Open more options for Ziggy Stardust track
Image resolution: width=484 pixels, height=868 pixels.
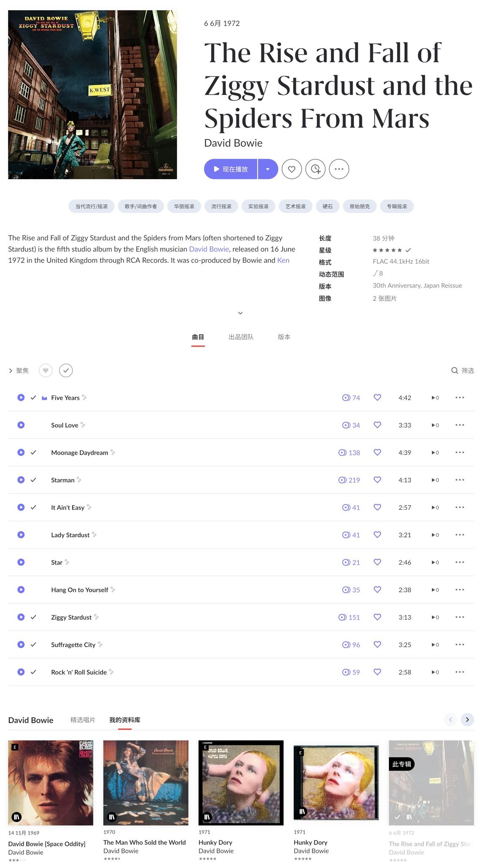tap(460, 617)
